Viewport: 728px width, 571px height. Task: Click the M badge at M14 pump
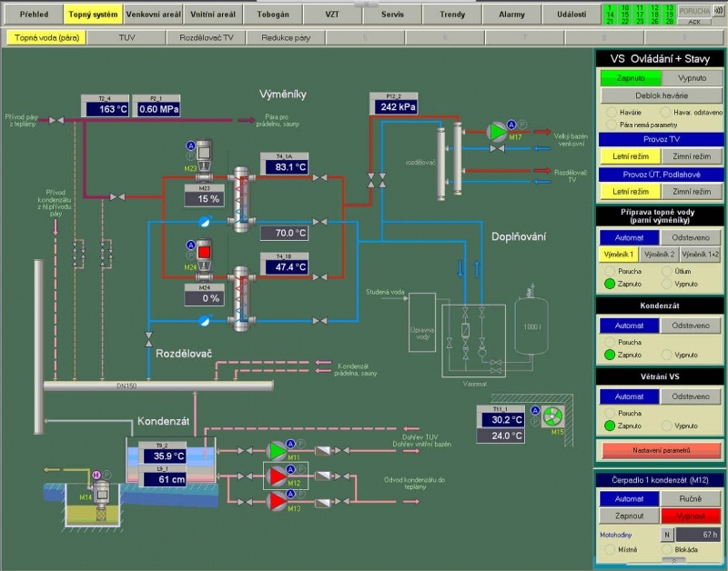(x=96, y=475)
